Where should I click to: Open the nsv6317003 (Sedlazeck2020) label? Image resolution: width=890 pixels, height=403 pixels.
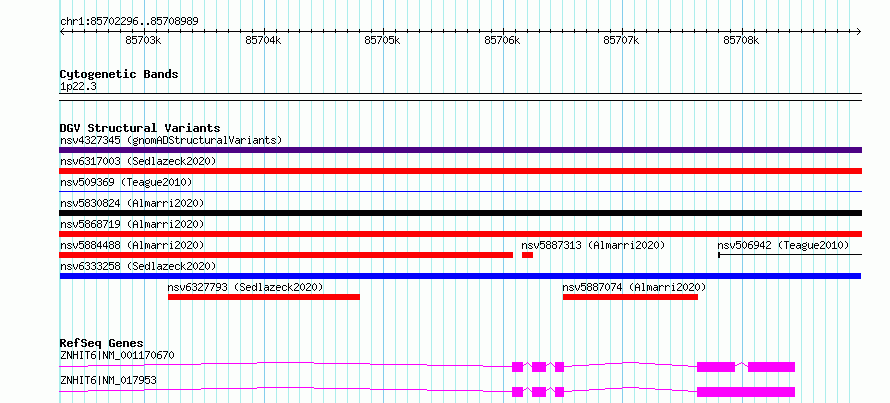pos(138,161)
